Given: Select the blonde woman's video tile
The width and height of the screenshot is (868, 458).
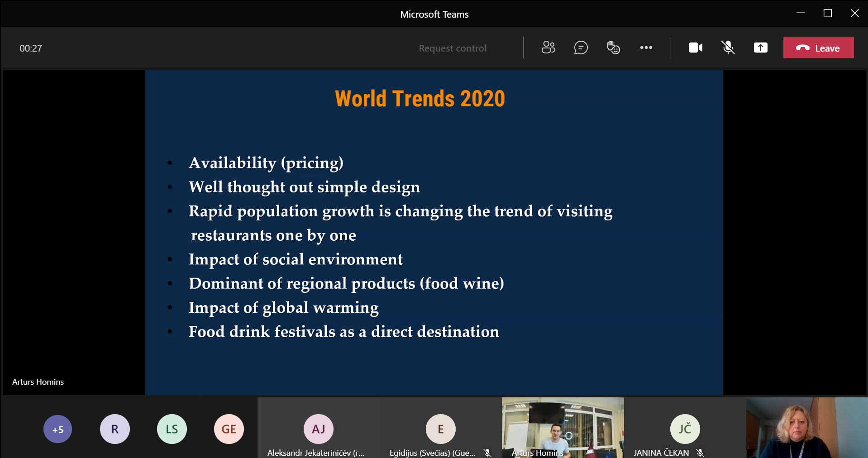Looking at the screenshot, I should [807, 428].
